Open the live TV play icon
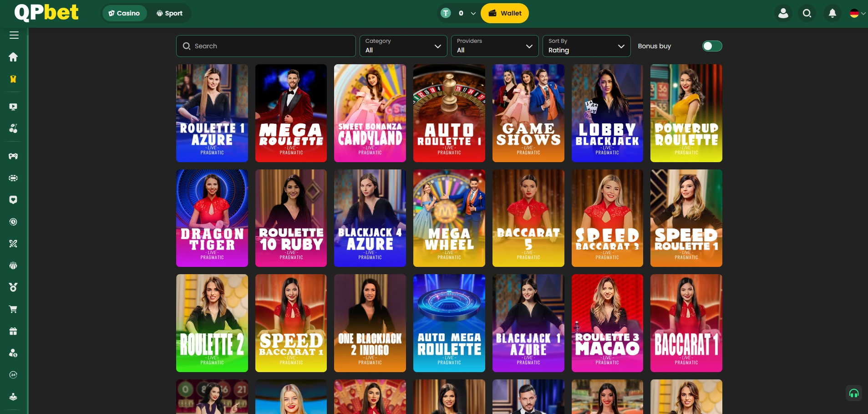 pyautogui.click(x=13, y=107)
